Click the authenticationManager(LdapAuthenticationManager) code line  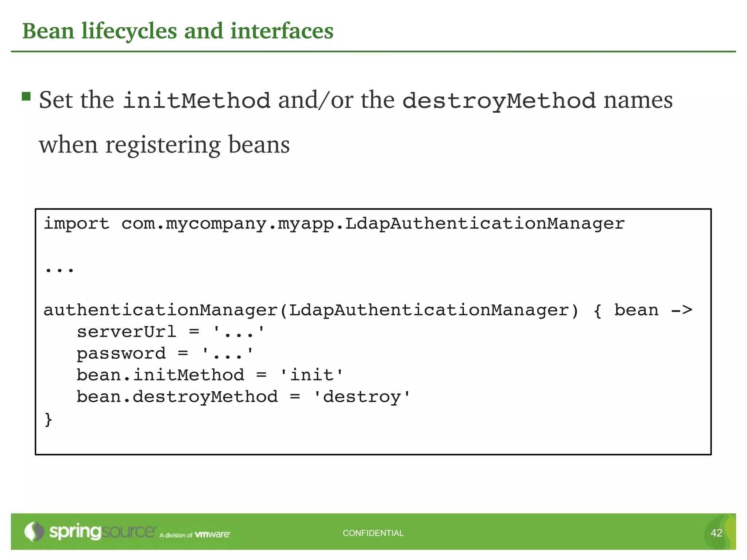point(368,311)
